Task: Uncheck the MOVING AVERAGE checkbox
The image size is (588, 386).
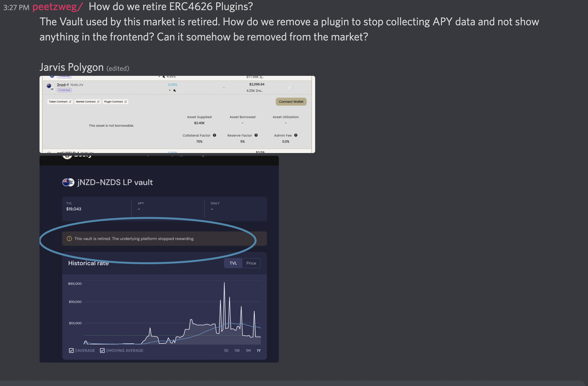Action: click(x=103, y=350)
